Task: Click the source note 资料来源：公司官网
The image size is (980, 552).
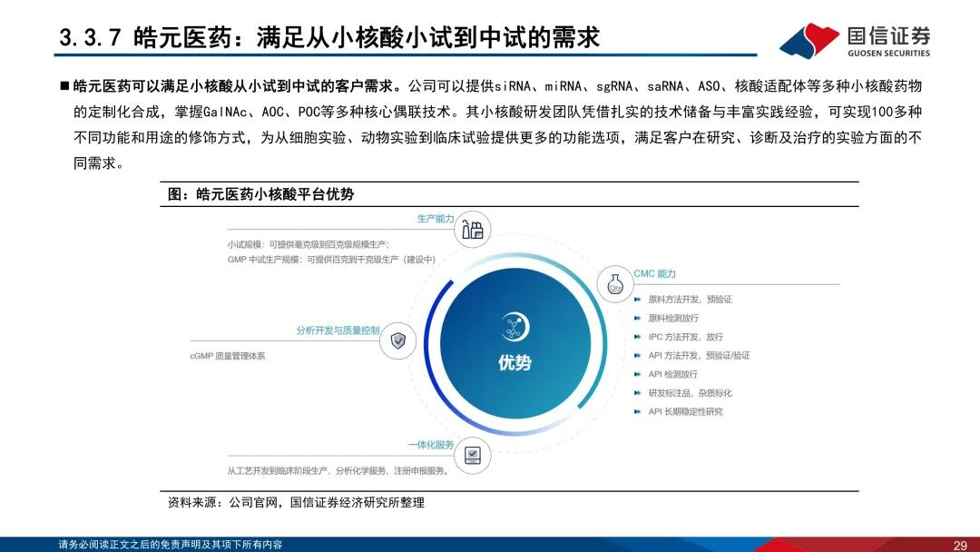Action: pos(296,503)
